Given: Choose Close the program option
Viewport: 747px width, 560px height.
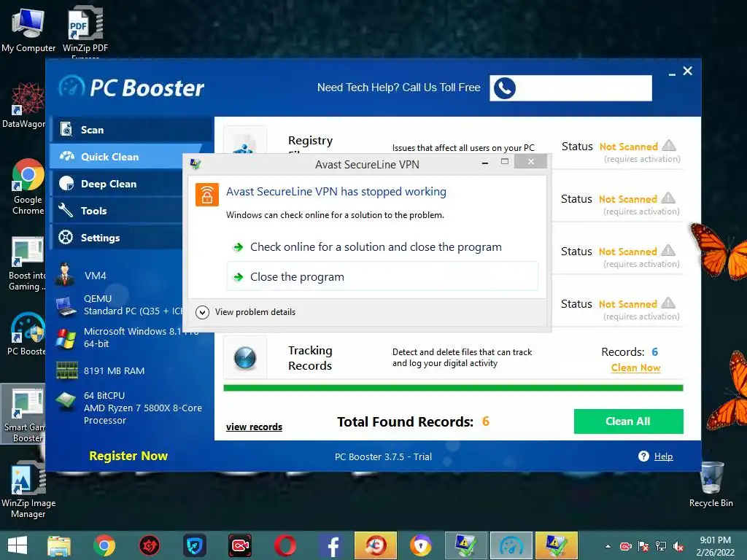Looking at the screenshot, I should pos(382,276).
